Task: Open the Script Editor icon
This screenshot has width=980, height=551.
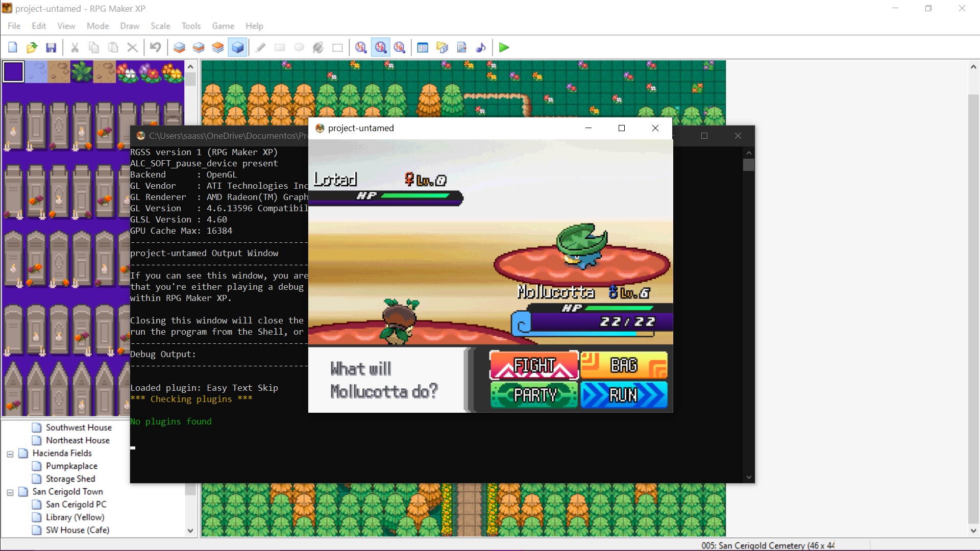Action: pos(461,47)
